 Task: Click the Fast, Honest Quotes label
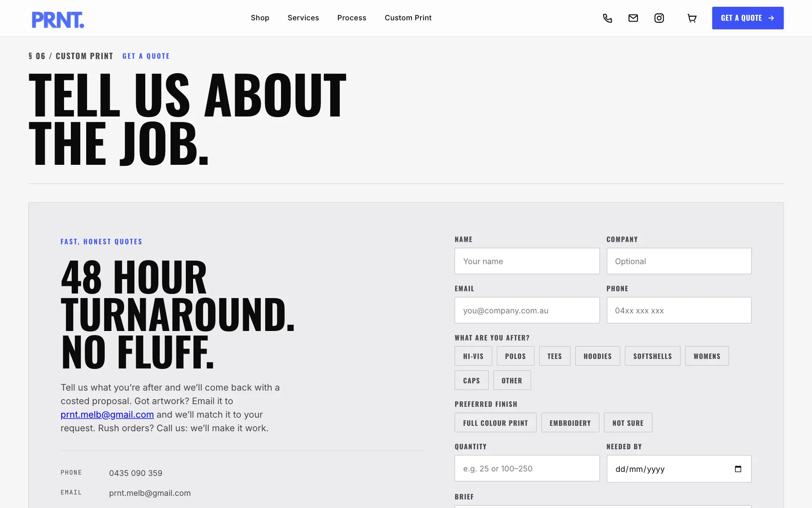[101, 242]
